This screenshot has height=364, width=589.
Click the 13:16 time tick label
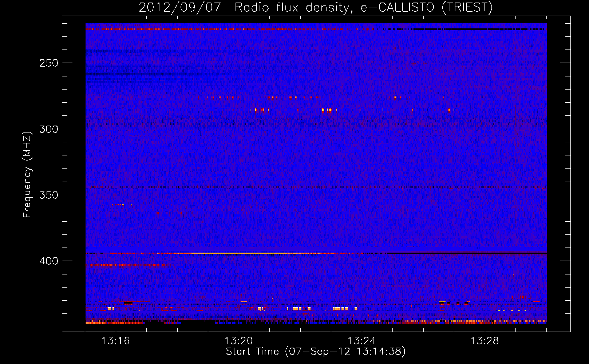pyautogui.click(x=116, y=341)
